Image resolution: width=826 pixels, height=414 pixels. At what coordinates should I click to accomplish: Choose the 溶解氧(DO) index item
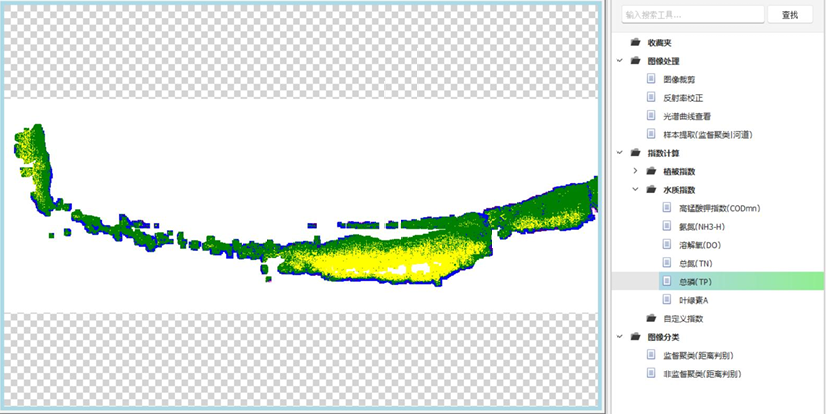699,244
